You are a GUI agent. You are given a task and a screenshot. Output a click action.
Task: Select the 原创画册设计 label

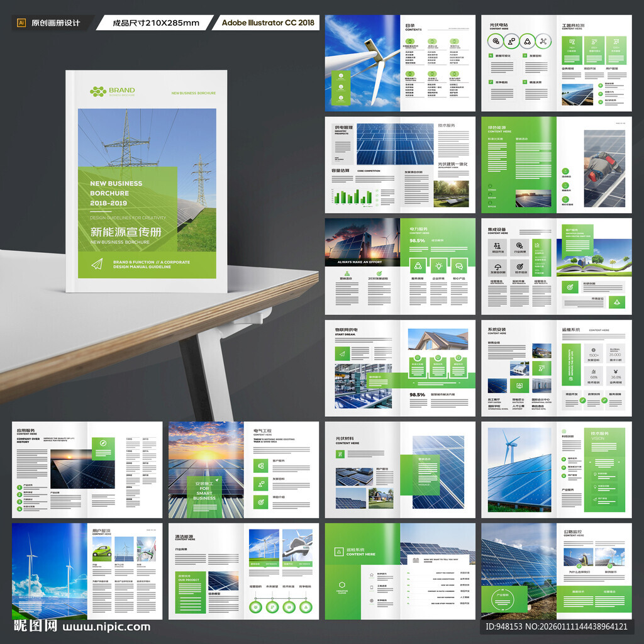point(56,23)
